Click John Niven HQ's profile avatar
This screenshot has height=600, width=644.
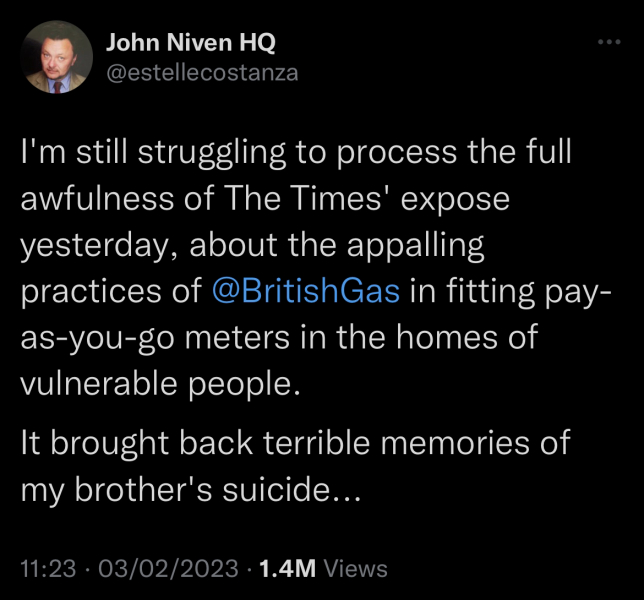[58, 57]
